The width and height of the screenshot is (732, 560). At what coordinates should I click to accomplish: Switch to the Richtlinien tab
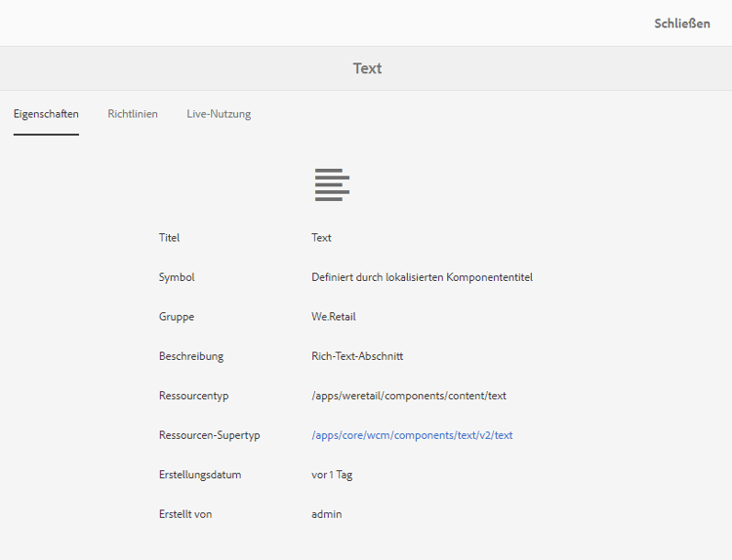pos(133,114)
